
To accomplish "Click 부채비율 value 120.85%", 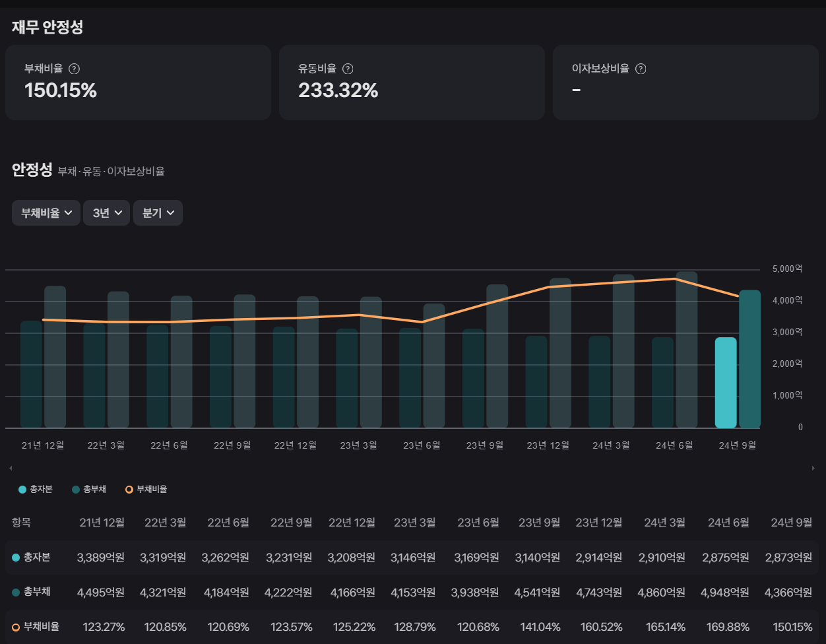I will pyautogui.click(x=166, y=627).
